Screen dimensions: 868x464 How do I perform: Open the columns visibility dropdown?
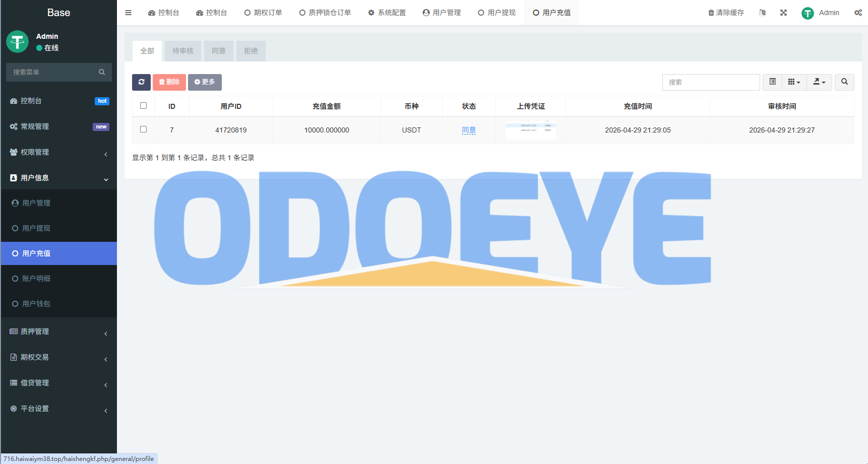(794, 82)
